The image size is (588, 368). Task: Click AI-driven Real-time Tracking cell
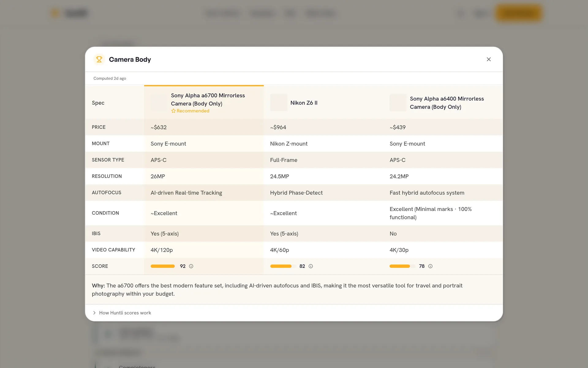(204, 193)
